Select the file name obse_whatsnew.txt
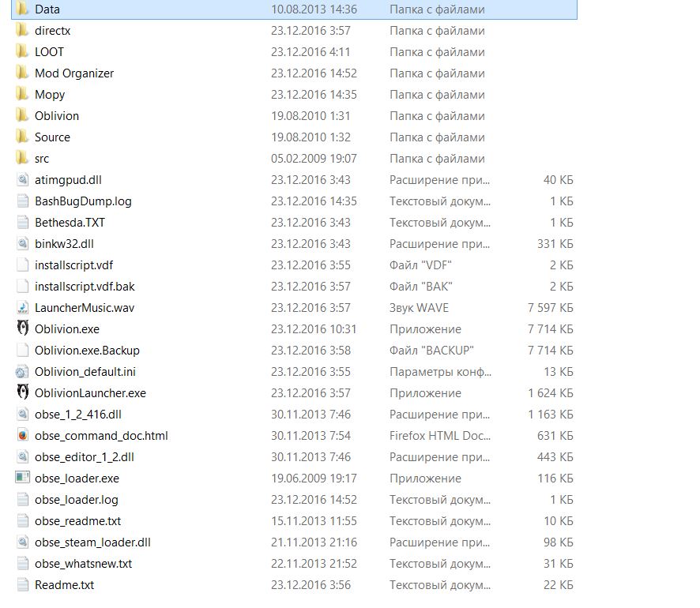Image resolution: width=700 pixels, height=608 pixels. click(84, 564)
